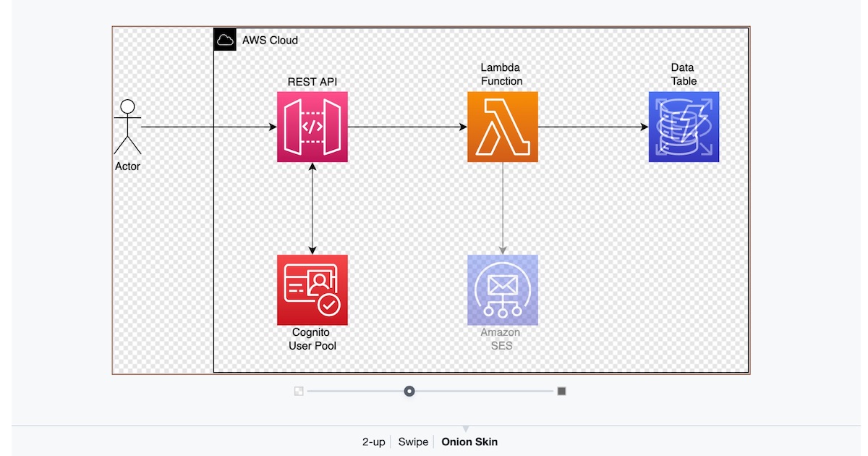Click the dark square right of the slider

563,391
